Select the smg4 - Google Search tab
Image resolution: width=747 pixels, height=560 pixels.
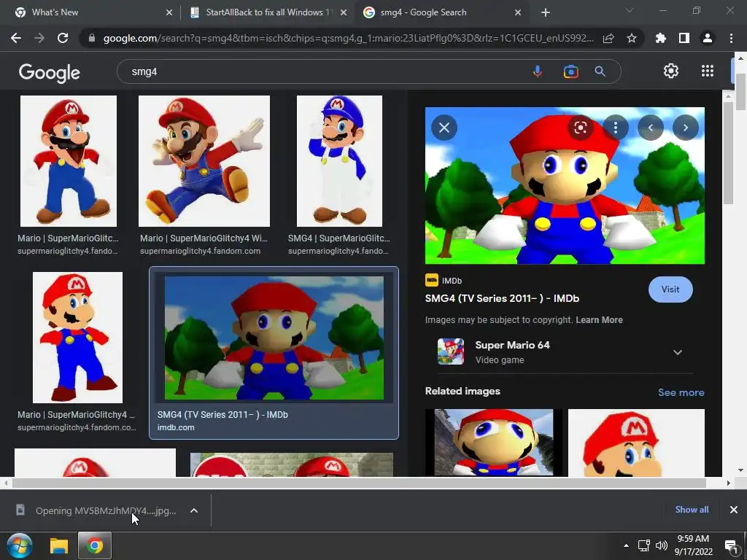441,12
